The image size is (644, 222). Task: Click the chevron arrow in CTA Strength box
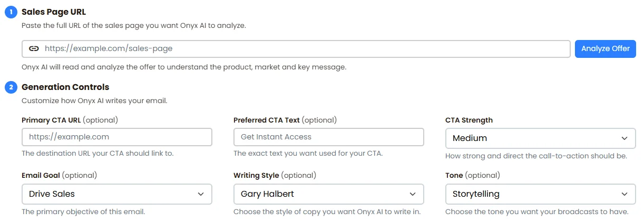click(x=625, y=138)
